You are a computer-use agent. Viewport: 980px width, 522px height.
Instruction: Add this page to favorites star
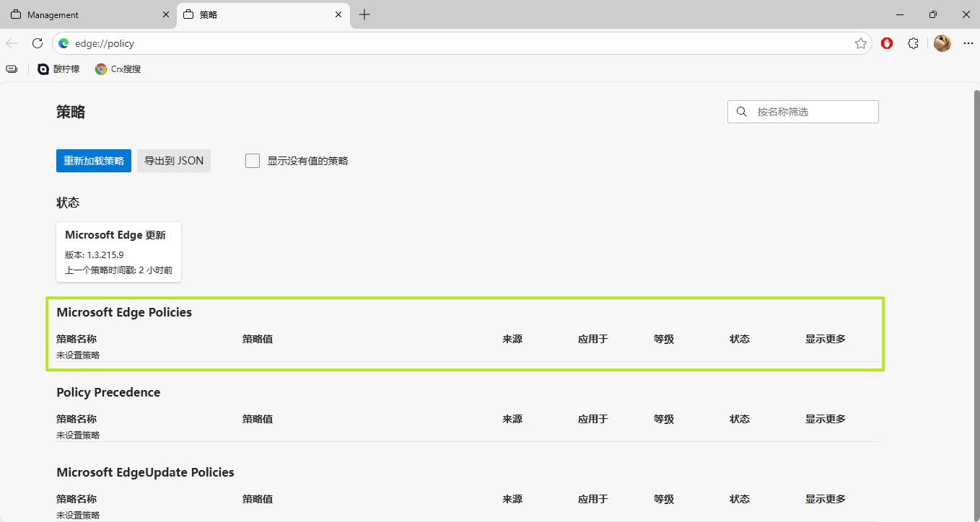(860, 43)
